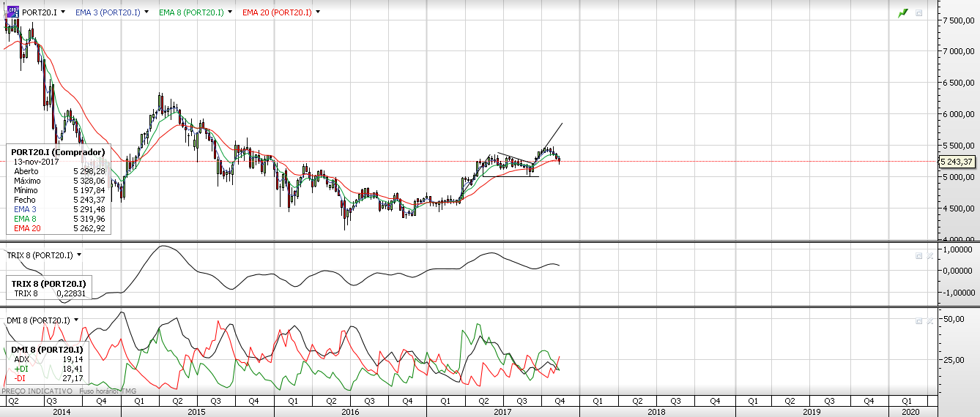Maximize the main price chart panel

(918, 12)
